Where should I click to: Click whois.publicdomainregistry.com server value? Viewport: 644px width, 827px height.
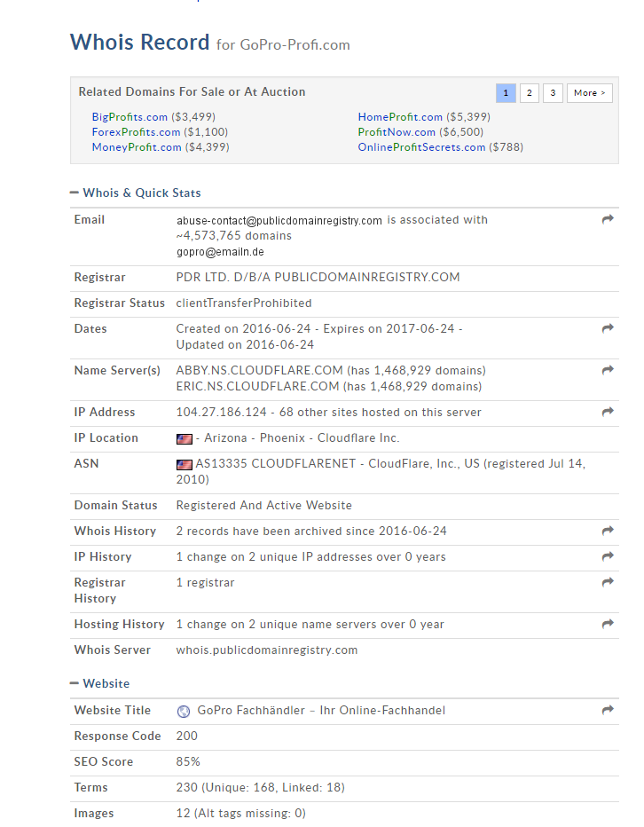point(267,650)
